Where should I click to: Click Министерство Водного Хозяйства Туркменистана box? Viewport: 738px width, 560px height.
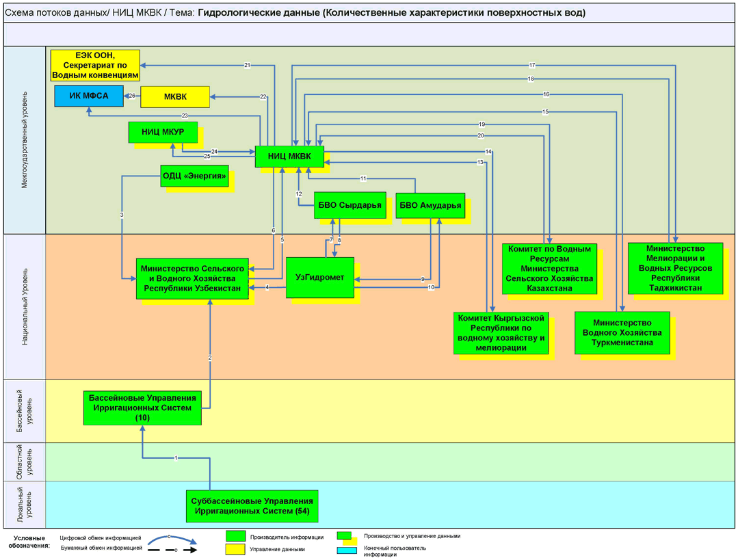pos(622,332)
